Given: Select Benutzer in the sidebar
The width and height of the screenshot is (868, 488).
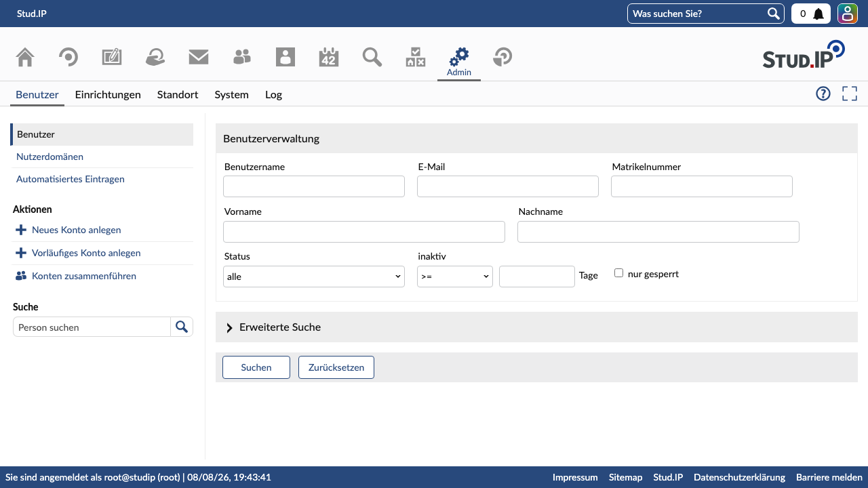Looking at the screenshot, I should 102,134.
